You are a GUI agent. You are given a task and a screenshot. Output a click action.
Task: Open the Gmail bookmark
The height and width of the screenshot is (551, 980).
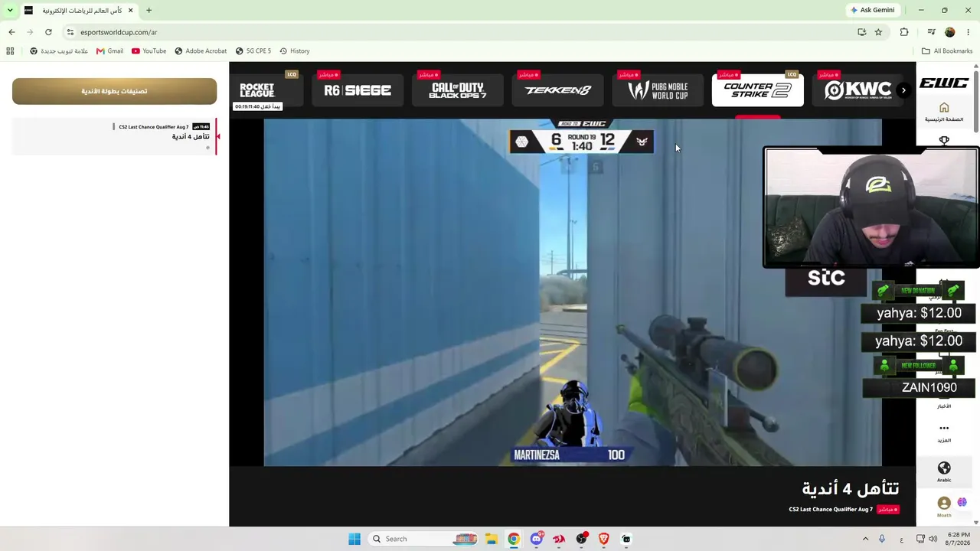point(109,51)
